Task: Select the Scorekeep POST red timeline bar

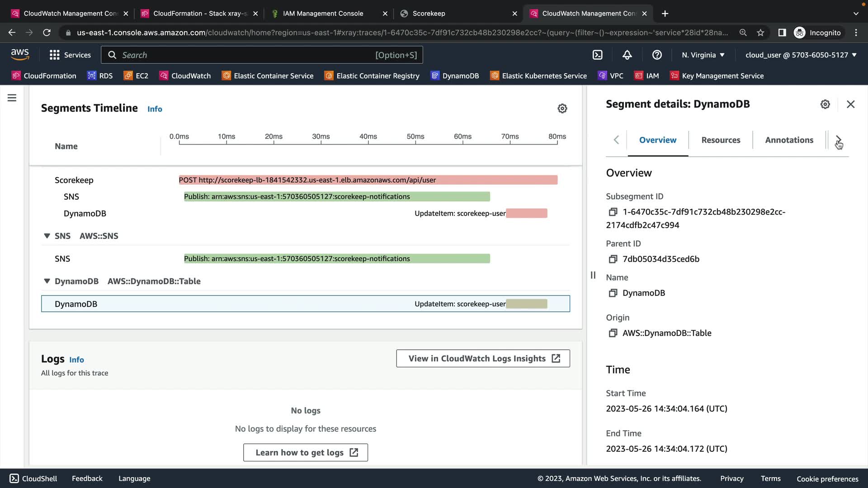Action: coord(497,180)
